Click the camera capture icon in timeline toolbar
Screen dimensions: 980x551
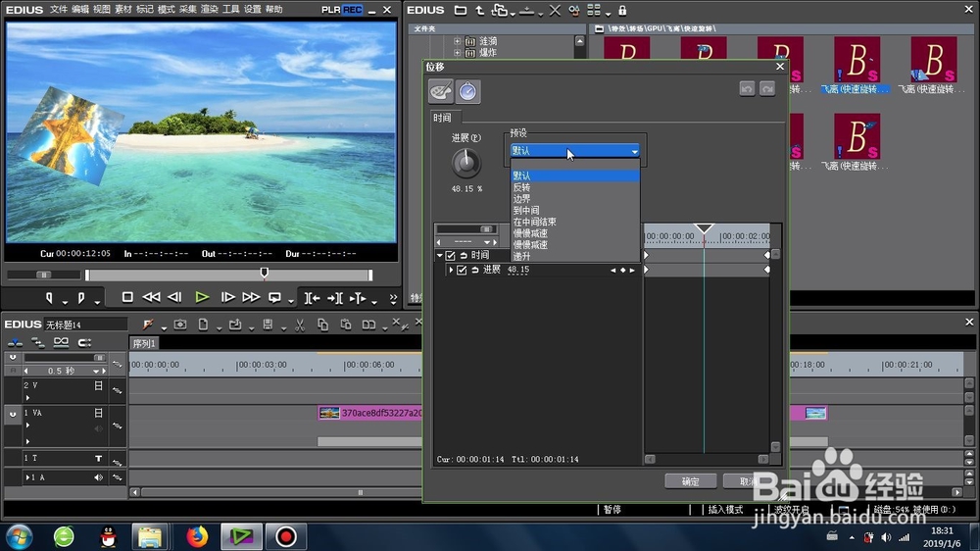180,325
